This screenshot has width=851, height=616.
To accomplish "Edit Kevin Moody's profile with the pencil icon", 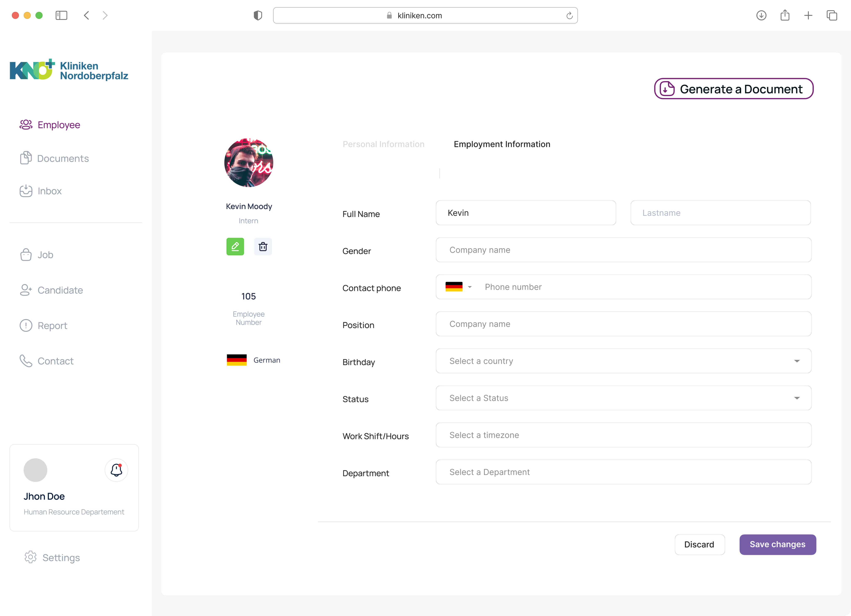I will tap(235, 246).
